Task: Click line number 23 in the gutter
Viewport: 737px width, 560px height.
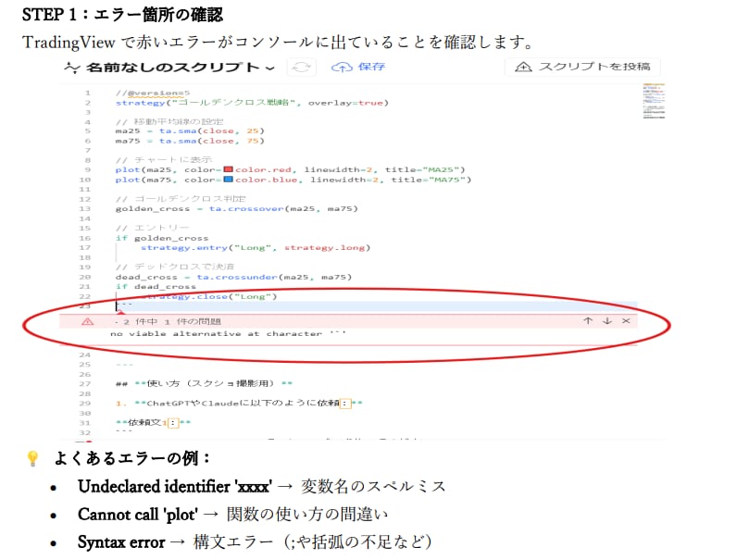Action: point(84,305)
